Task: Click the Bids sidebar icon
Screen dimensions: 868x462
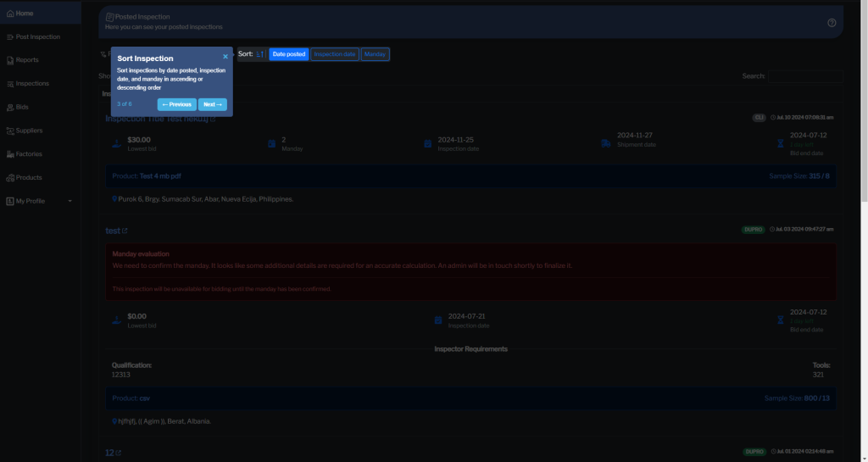Action: click(x=10, y=108)
